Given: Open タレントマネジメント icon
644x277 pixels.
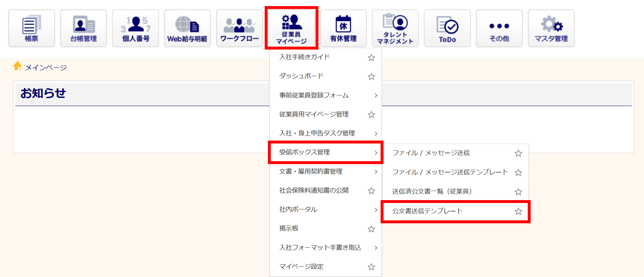Looking at the screenshot, I should coord(395,28).
